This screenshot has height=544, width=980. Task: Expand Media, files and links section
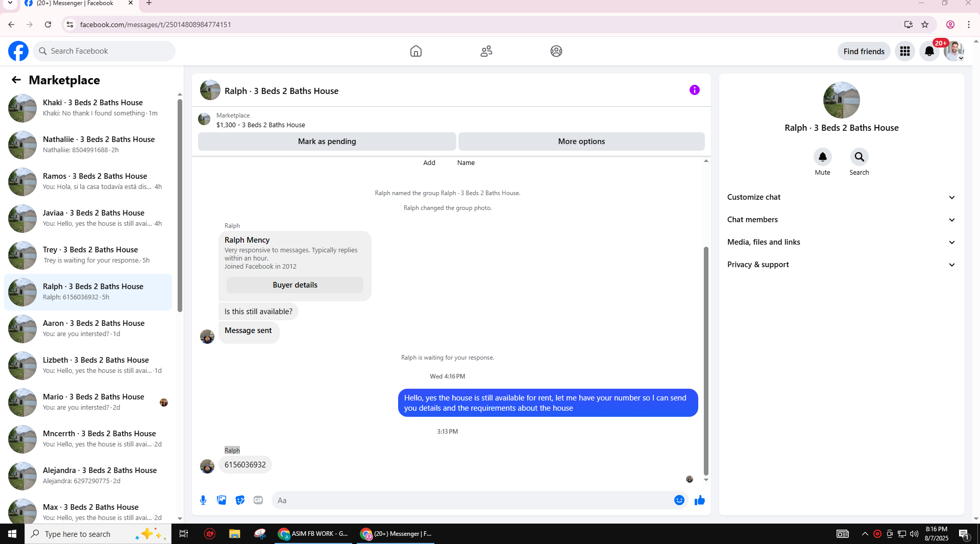[841, 242]
